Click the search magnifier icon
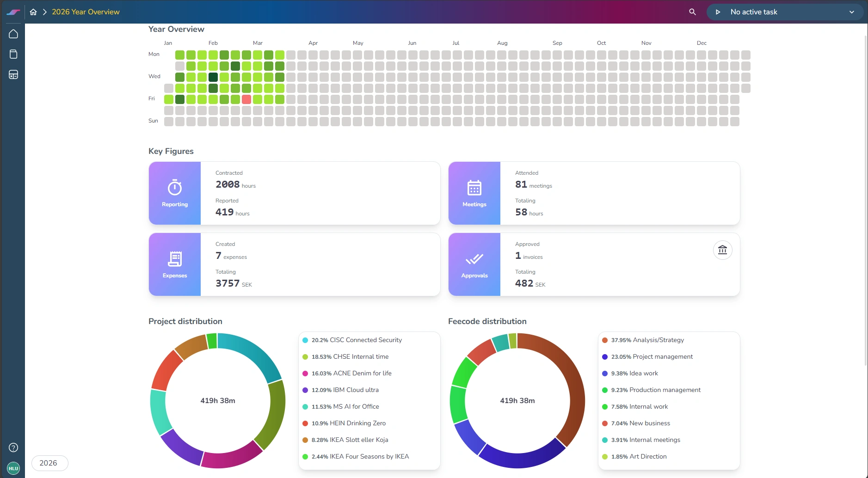The image size is (868, 478). (692, 12)
